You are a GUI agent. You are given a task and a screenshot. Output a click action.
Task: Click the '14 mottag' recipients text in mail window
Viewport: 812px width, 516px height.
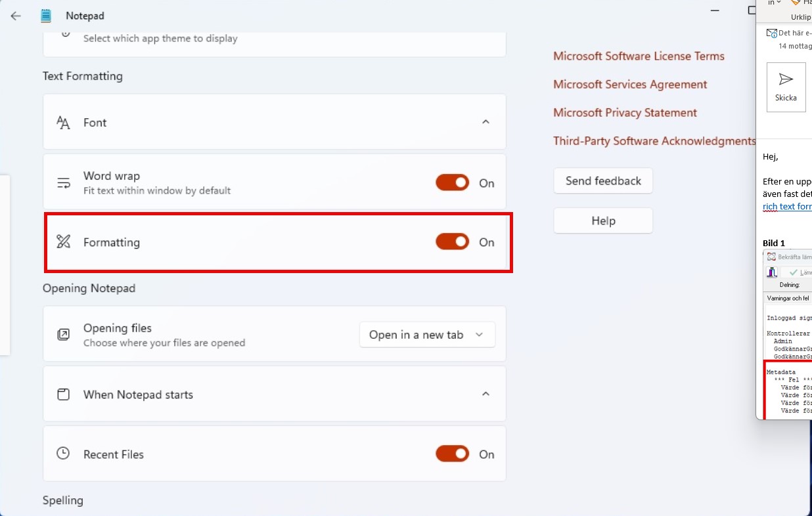coord(795,47)
